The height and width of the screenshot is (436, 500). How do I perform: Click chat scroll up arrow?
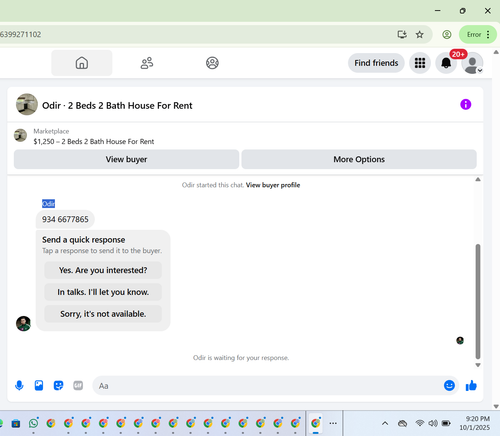coord(478,180)
